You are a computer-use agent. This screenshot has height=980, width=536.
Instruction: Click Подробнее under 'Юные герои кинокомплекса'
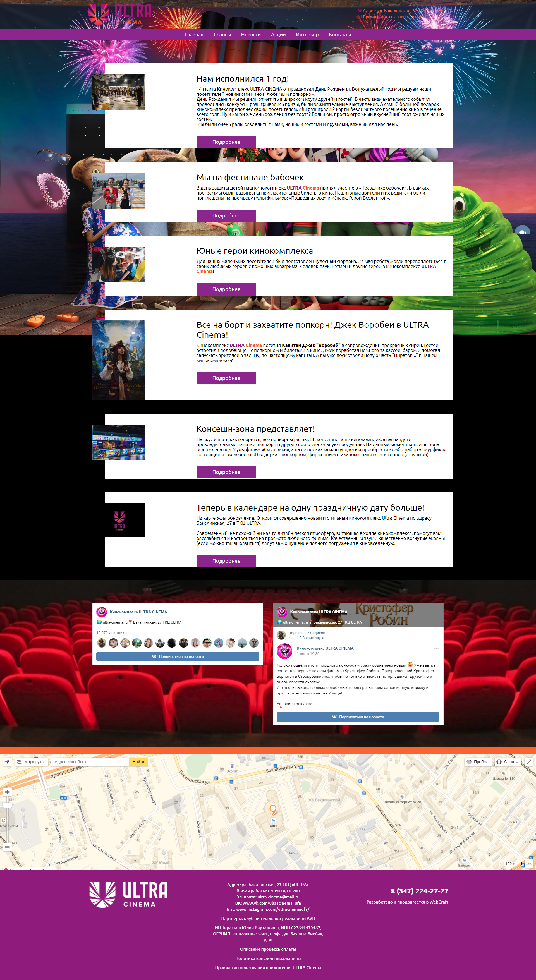226,289
